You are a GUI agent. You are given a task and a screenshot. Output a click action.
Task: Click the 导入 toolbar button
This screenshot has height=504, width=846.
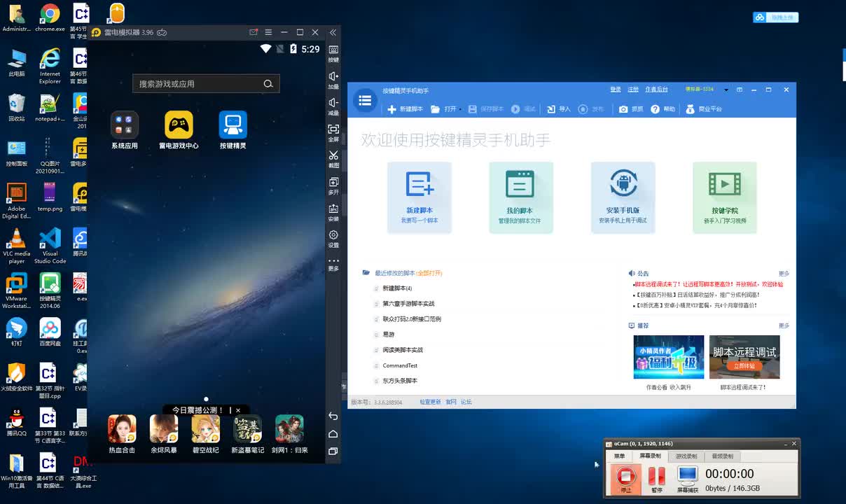tap(559, 109)
